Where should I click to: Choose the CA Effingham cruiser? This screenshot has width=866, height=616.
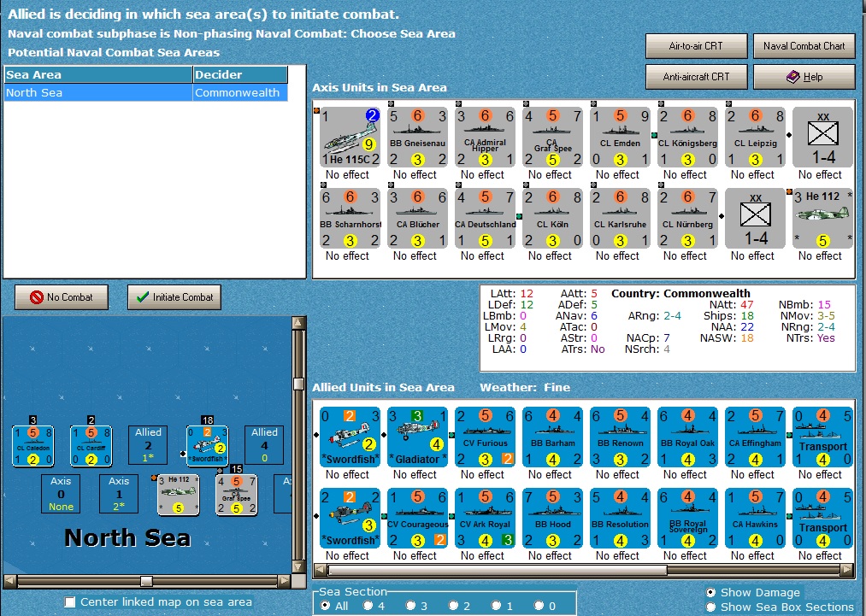pos(755,437)
